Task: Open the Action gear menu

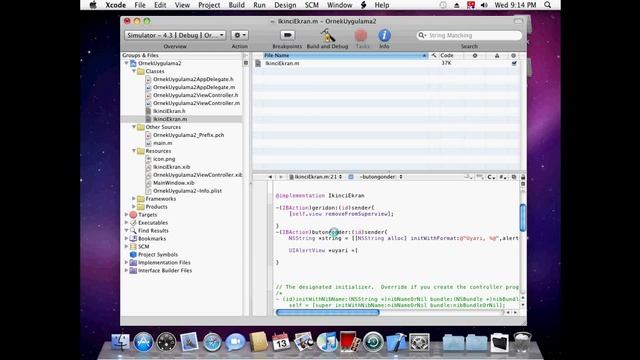Action: click(x=239, y=36)
